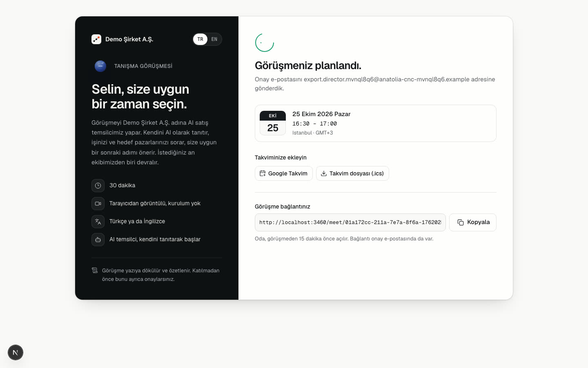588x368 pixels.
Task: Click the translate icon beside Türkçe ya da İngilizce
Action: click(x=98, y=222)
